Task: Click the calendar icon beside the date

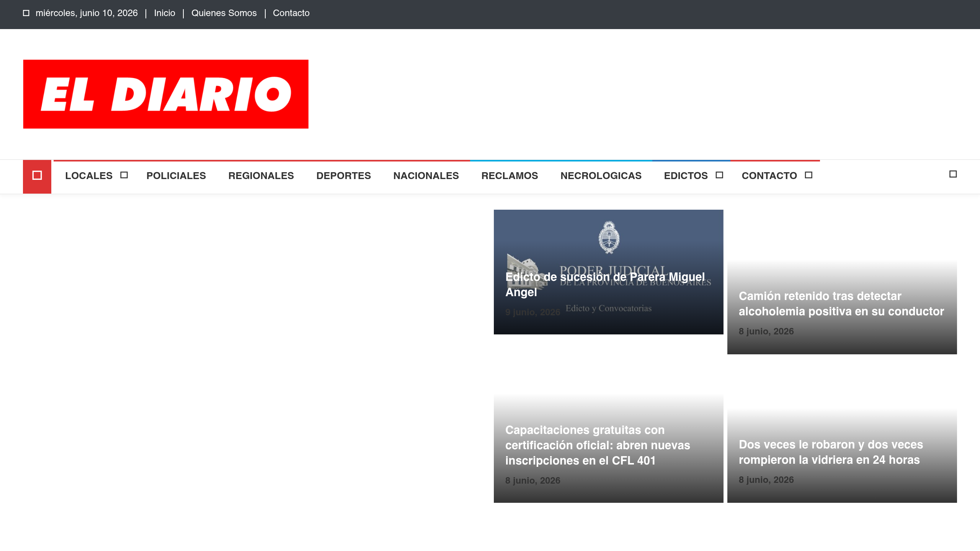Action: (x=26, y=13)
